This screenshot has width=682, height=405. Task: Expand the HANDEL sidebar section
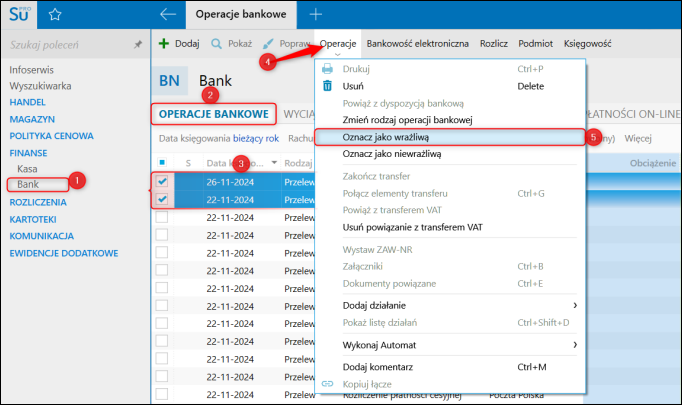click(x=27, y=102)
